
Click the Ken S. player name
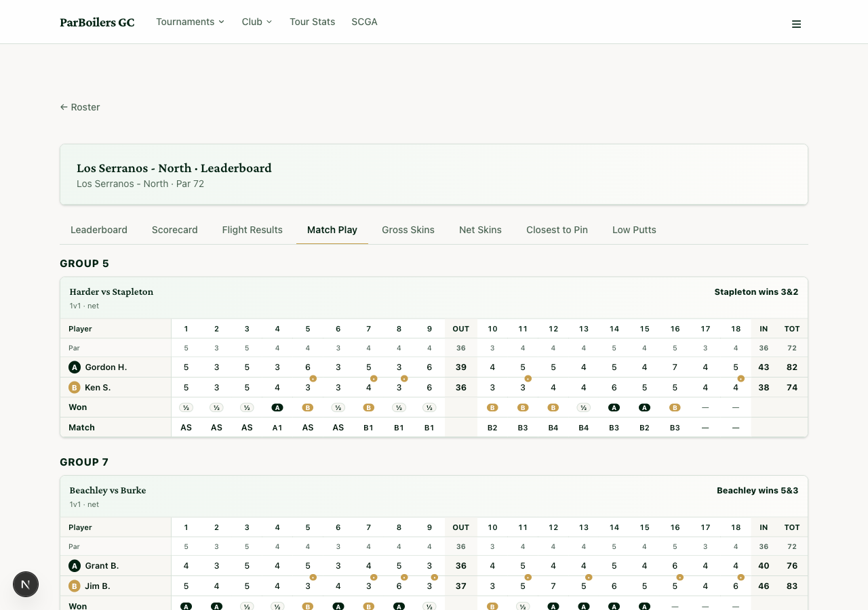tap(98, 388)
